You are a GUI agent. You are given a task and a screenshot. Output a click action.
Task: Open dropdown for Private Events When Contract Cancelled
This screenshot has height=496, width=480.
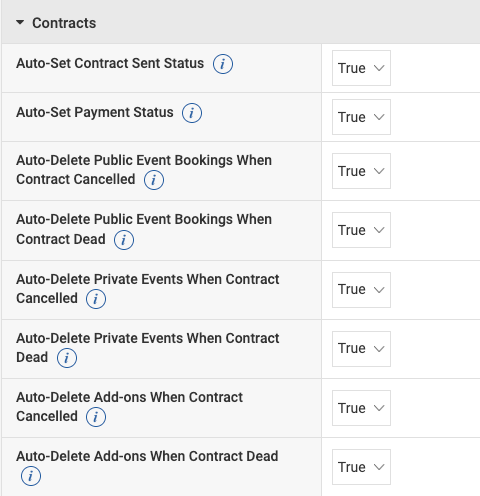(x=361, y=290)
